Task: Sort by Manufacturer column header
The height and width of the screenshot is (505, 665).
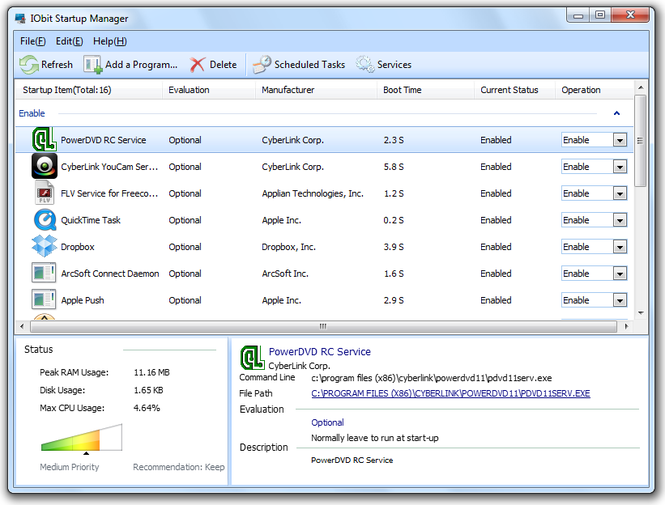Action: pyautogui.click(x=316, y=90)
